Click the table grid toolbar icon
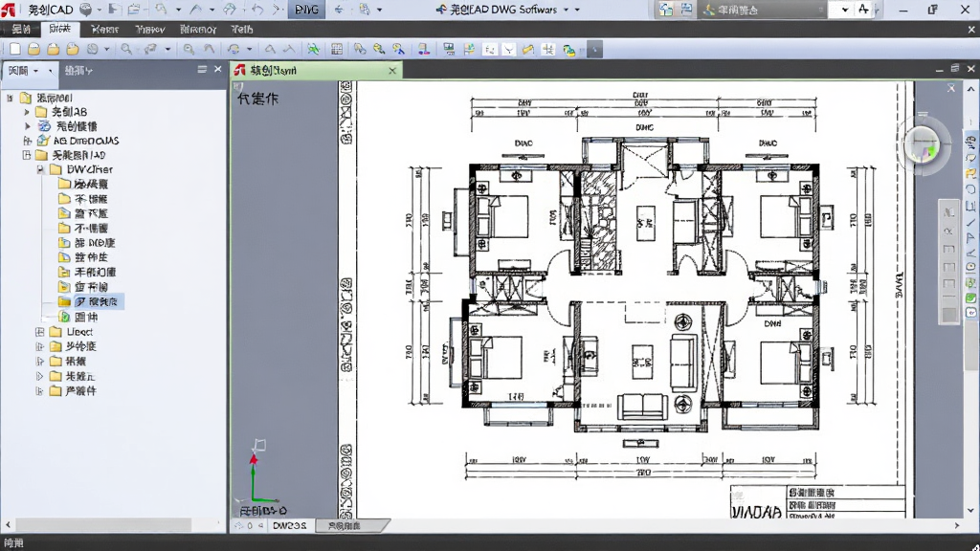This screenshot has height=551, width=980. [x=337, y=49]
